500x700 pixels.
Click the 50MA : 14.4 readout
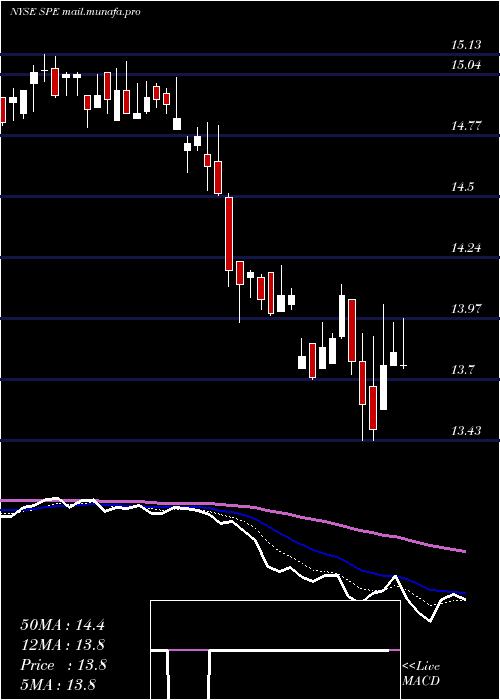tap(62, 625)
